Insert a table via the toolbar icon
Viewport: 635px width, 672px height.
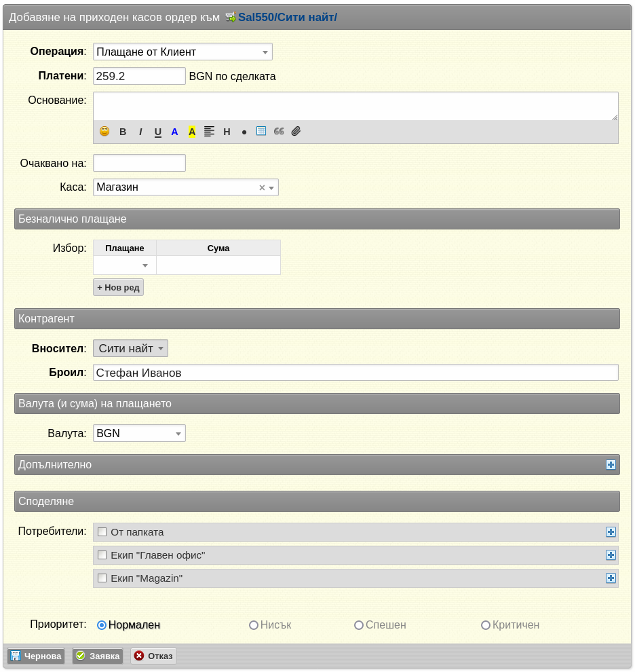261,131
